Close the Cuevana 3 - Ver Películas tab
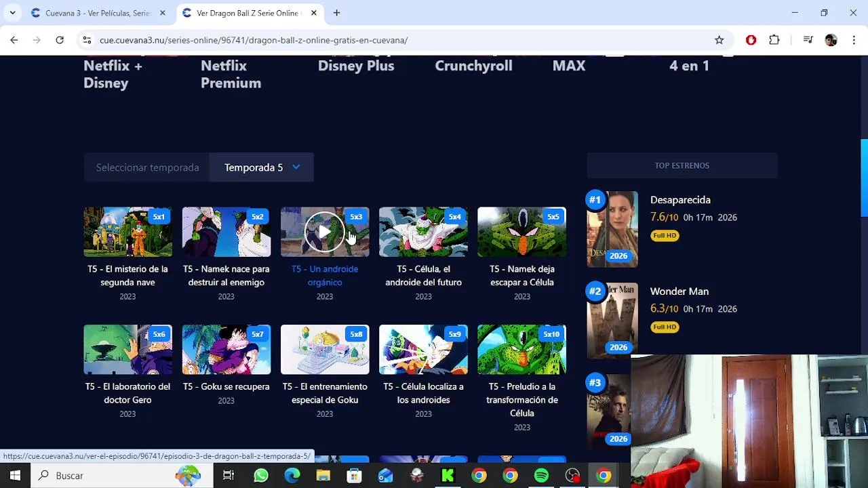 click(162, 13)
